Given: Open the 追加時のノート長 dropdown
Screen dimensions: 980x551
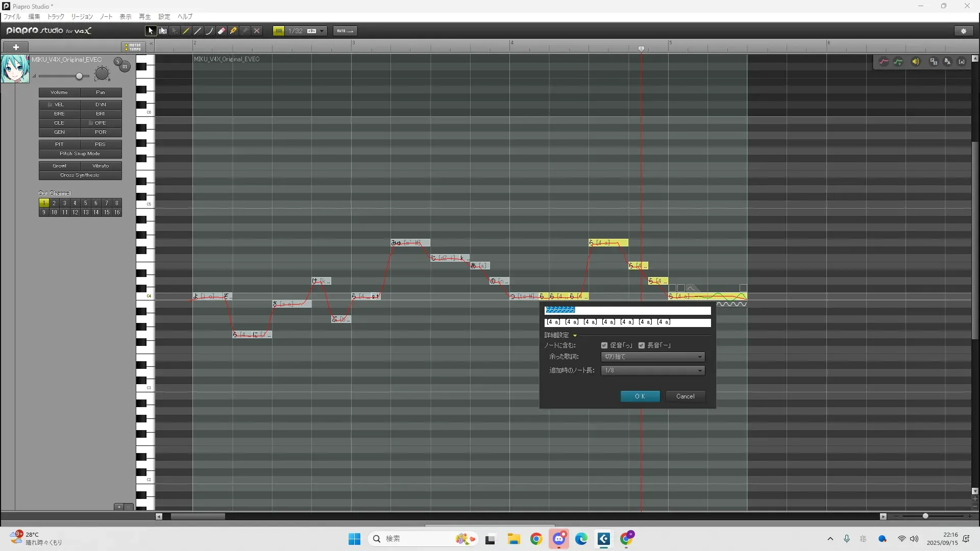Looking at the screenshot, I should pos(653,370).
